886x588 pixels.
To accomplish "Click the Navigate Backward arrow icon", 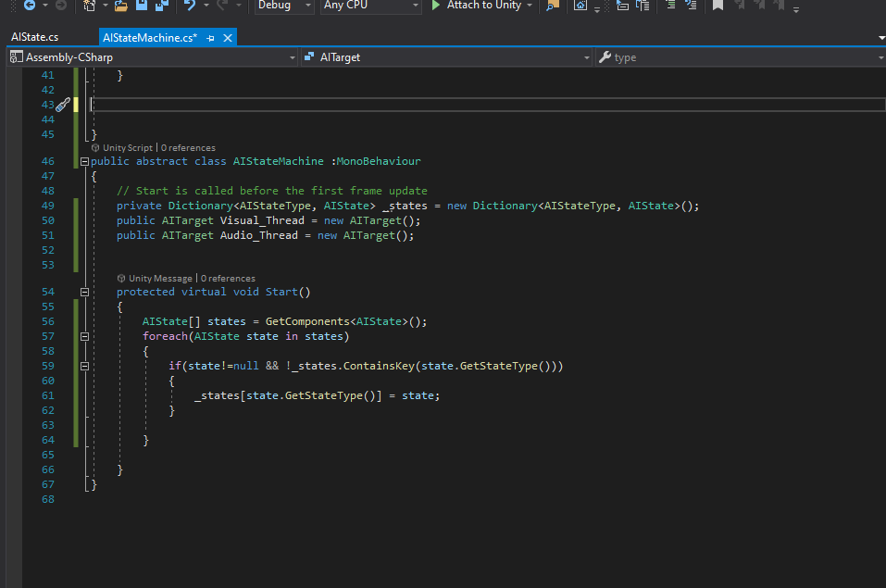I will (x=29, y=5).
